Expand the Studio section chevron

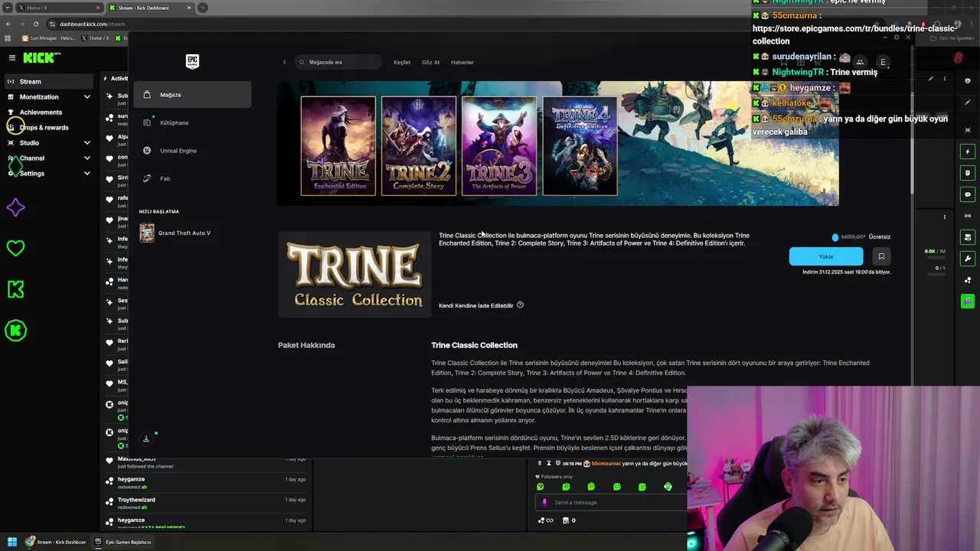pyautogui.click(x=87, y=143)
